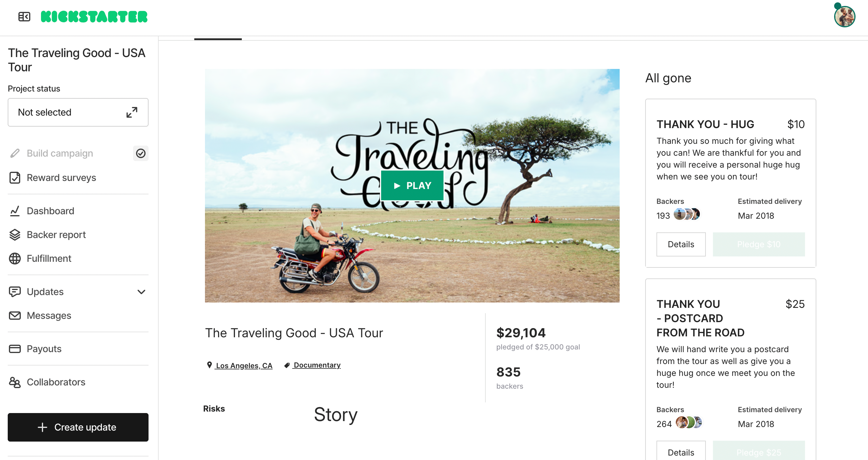Open the Documentary category link
The width and height of the screenshot is (868, 460).
317,365
